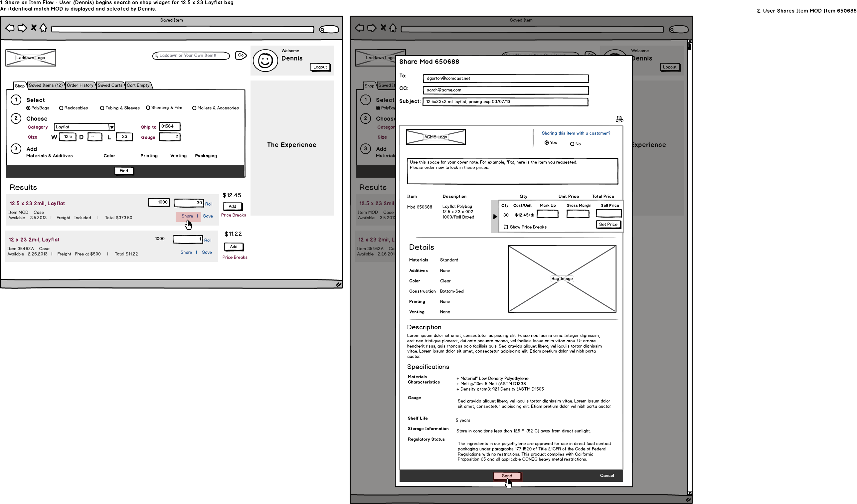Click the CC email field
Viewport: 857px width, 504px height.
506,90
